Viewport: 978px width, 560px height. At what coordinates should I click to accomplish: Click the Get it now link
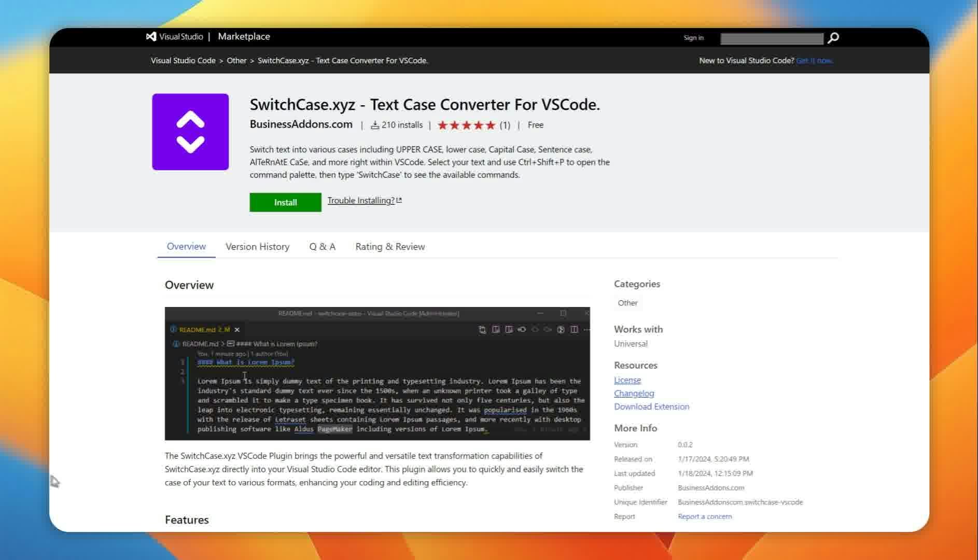pos(815,61)
